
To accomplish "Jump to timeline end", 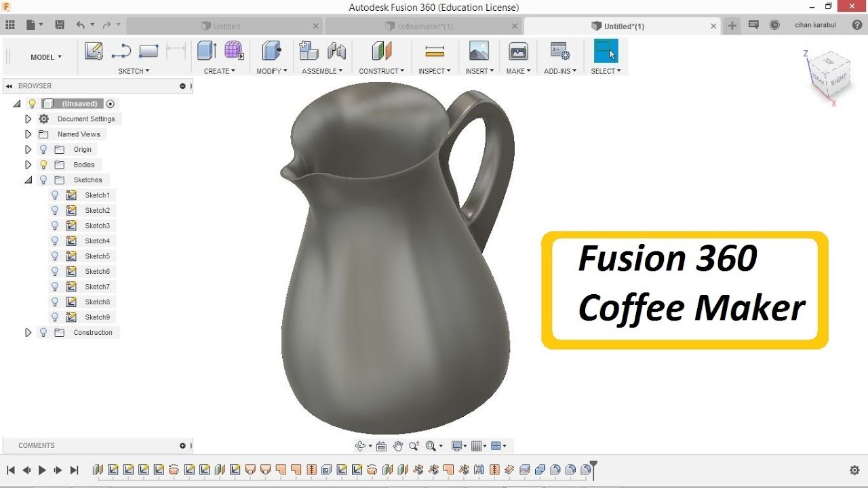I will click(75, 470).
